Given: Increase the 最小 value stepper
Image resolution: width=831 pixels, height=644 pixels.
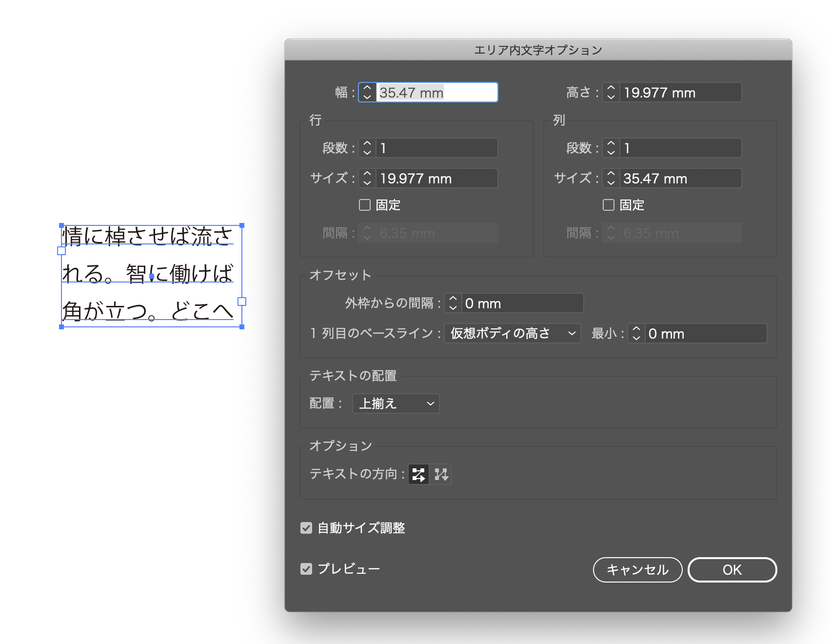Looking at the screenshot, I should 635,330.
